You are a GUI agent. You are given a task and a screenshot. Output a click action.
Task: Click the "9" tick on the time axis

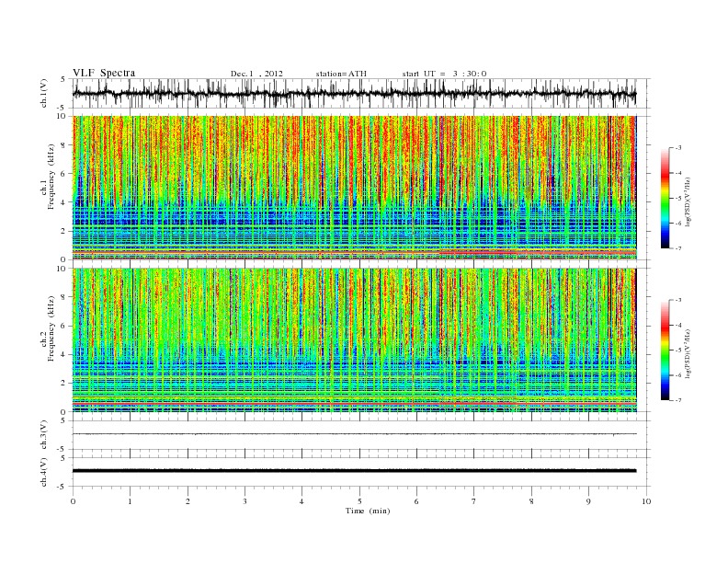point(588,501)
